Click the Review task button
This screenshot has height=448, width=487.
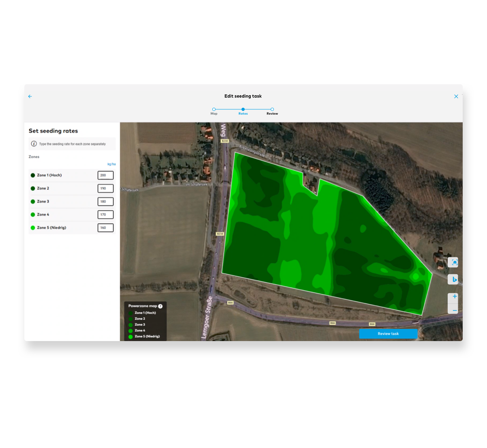tap(388, 334)
